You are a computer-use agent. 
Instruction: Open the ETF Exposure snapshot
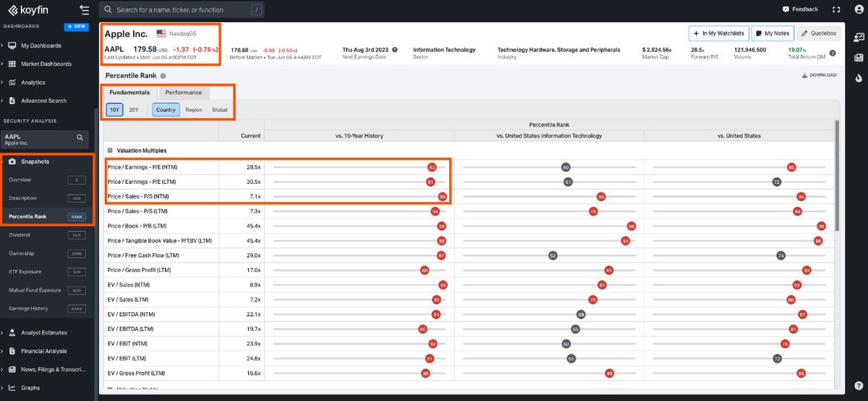coord(47,272)
